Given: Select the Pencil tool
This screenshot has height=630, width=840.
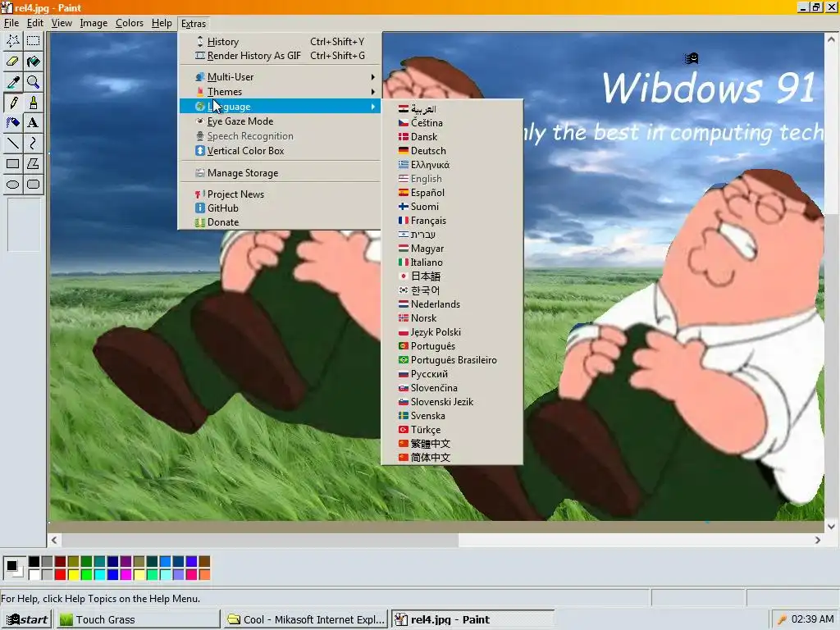Looking at the screenshot, I should [13, 103].
